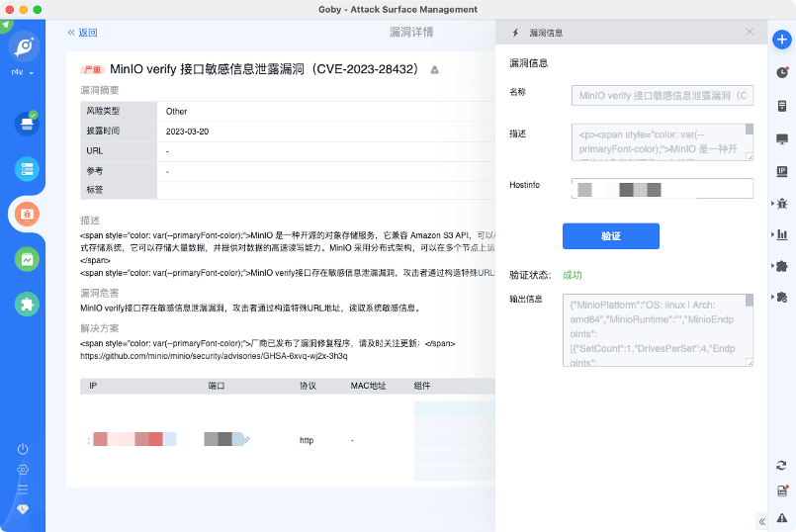Screen dimensions: 796x532
Task: Click the 漏洞危害 section heading
Action: (100, 294)
